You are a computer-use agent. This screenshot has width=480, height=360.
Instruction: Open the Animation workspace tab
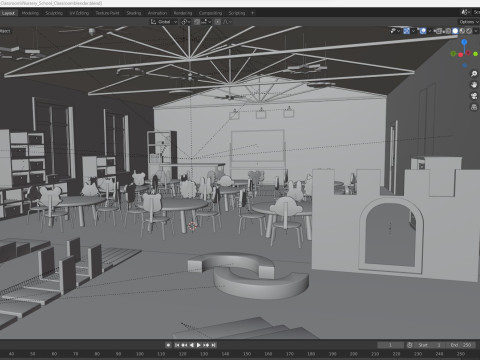(x=157, y=13)
